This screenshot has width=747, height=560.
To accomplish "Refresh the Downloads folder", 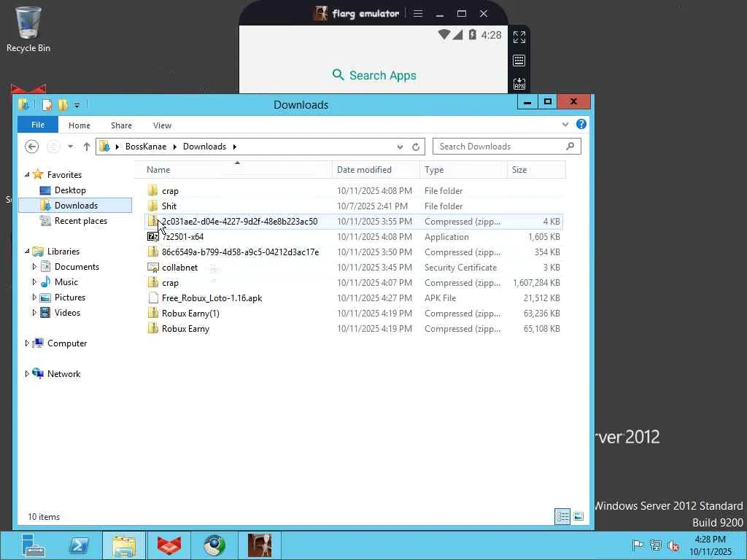I will pyautogui.click(x=415, y=147).
